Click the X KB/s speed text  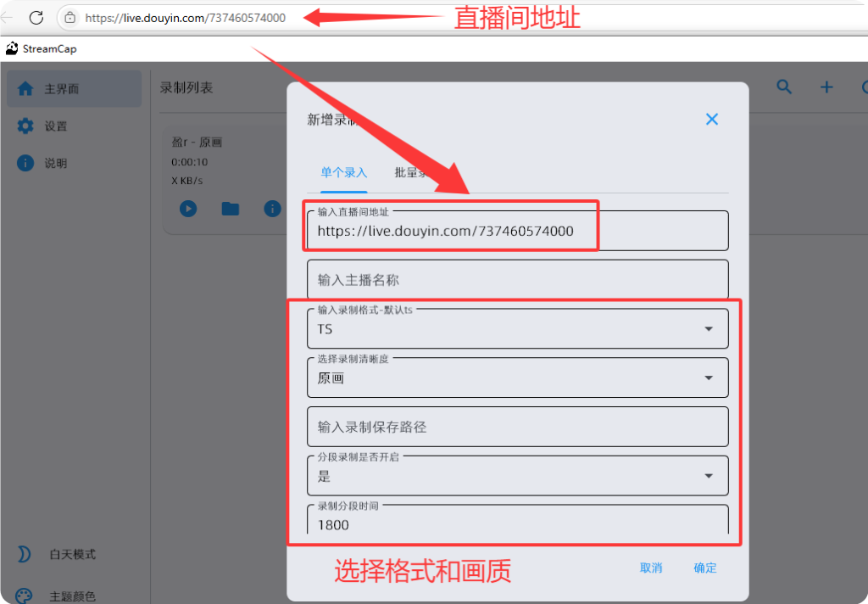point(187,181)
